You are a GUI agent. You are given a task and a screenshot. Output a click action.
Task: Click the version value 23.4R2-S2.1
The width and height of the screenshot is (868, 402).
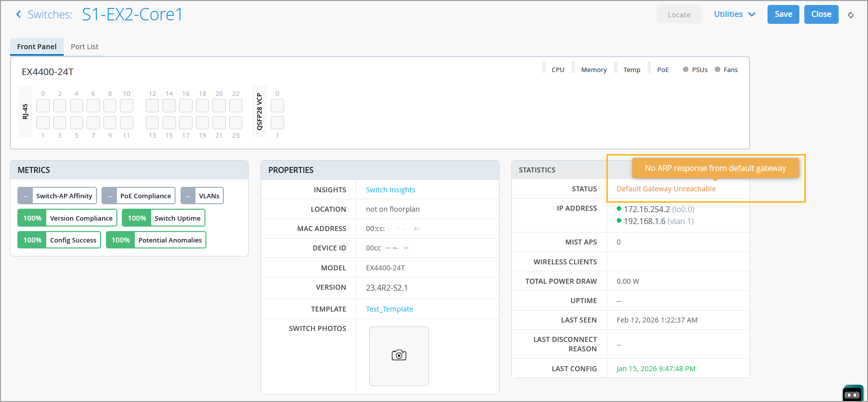(x=387, y=288)
